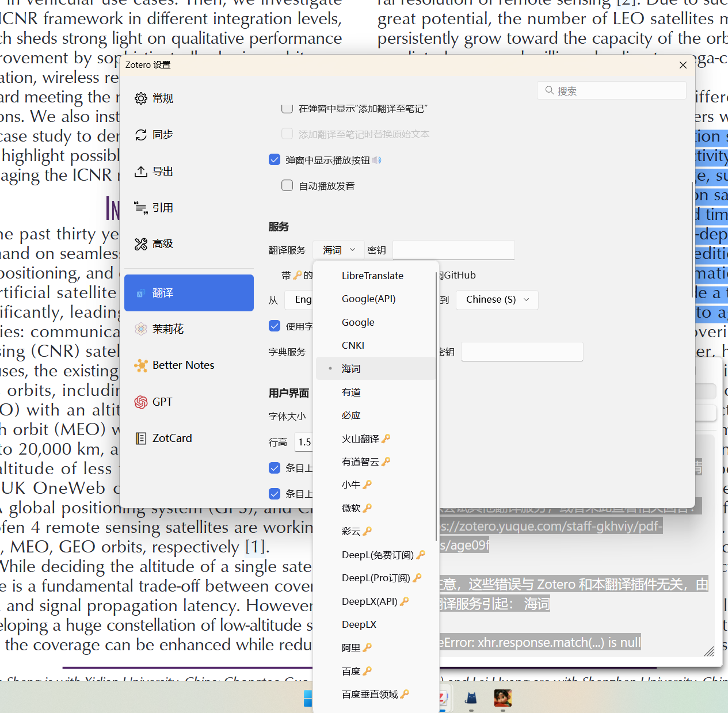Enable 在弹窗中显示"添加翻译至笔记" checkbox
728x713 pixels.
287,108
